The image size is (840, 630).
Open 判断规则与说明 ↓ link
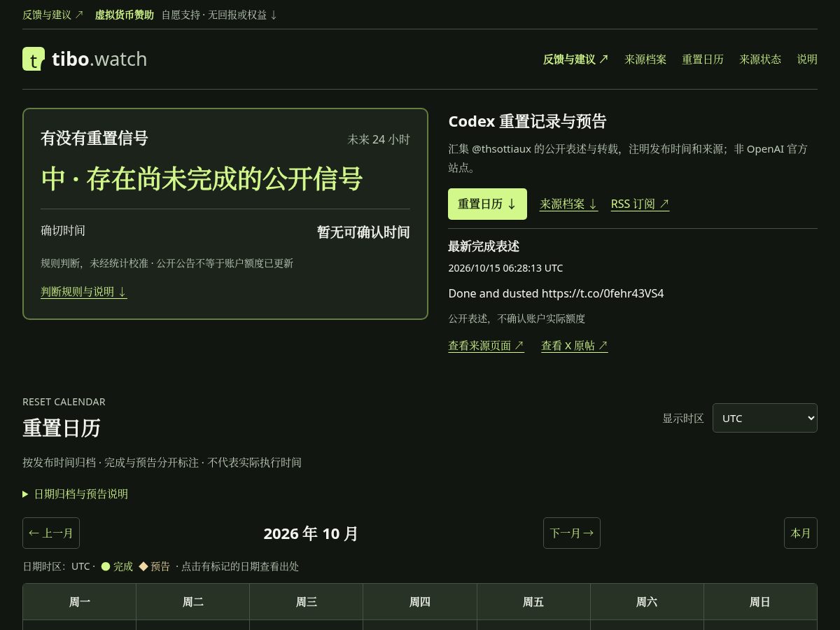pos(84,291)
